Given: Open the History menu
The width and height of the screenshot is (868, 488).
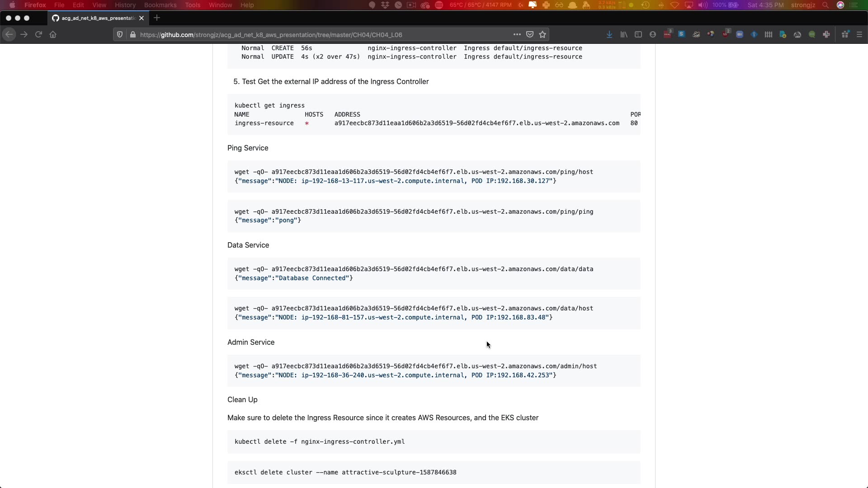Looking at the screenshot, I should [125, 5].
